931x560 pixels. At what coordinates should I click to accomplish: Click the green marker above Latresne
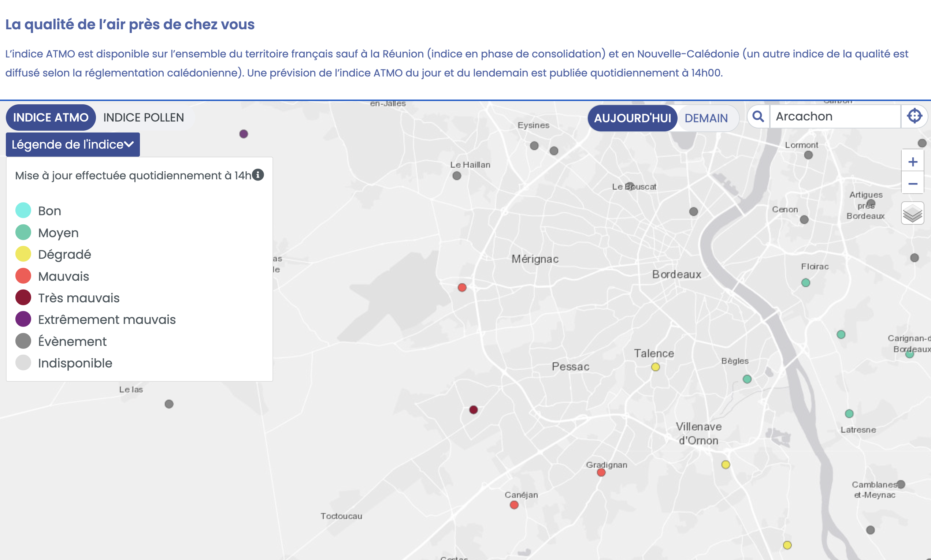click(849, 414)
